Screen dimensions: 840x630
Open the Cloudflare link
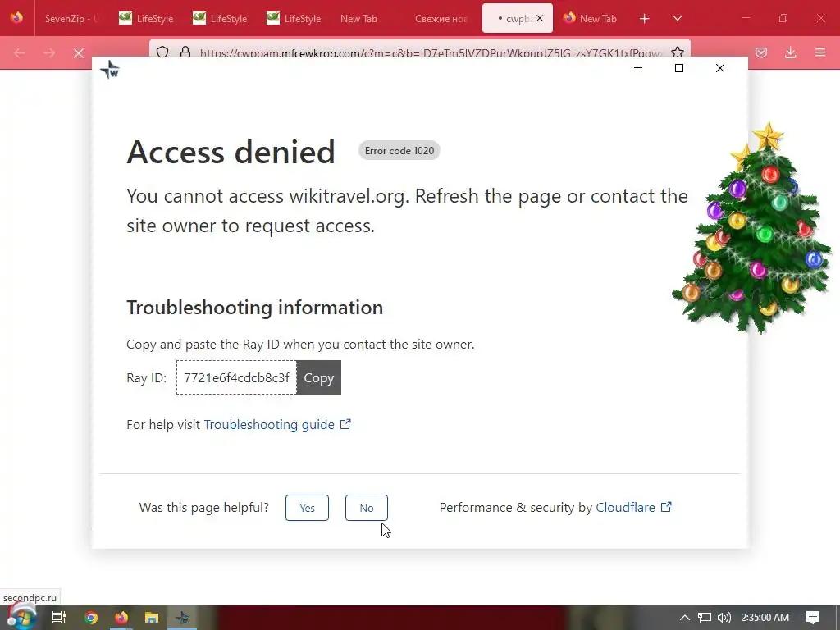(633, 507)
